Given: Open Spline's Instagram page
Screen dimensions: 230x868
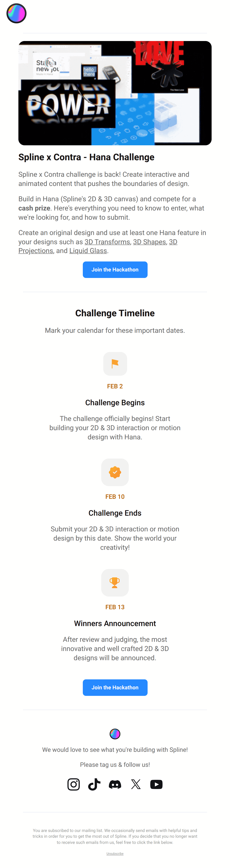Looking at the screenshot, I should 73,784.
